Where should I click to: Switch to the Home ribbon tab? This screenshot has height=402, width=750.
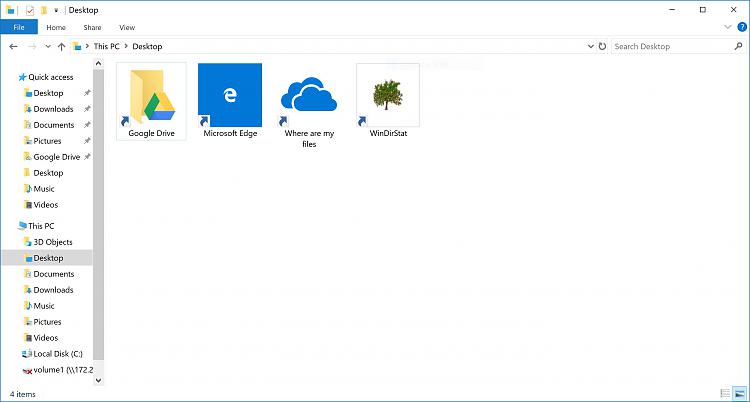(x=56, y=27)
